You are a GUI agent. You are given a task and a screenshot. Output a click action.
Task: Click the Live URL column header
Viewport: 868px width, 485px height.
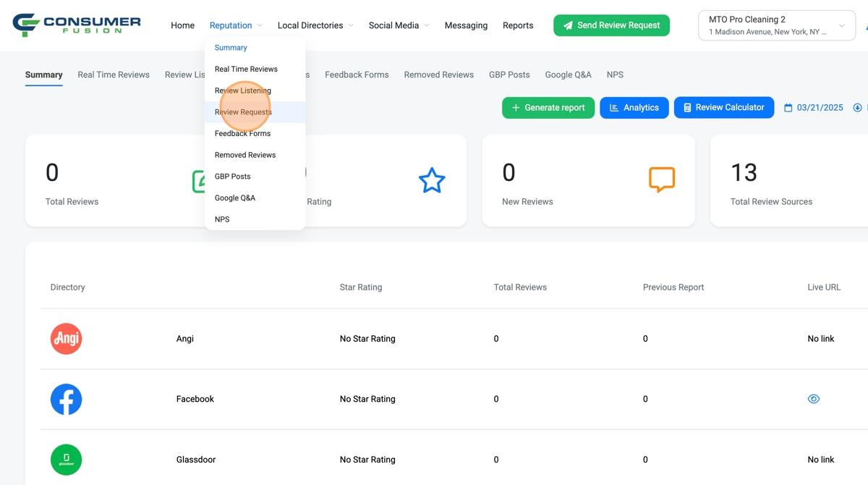(824, 287)
